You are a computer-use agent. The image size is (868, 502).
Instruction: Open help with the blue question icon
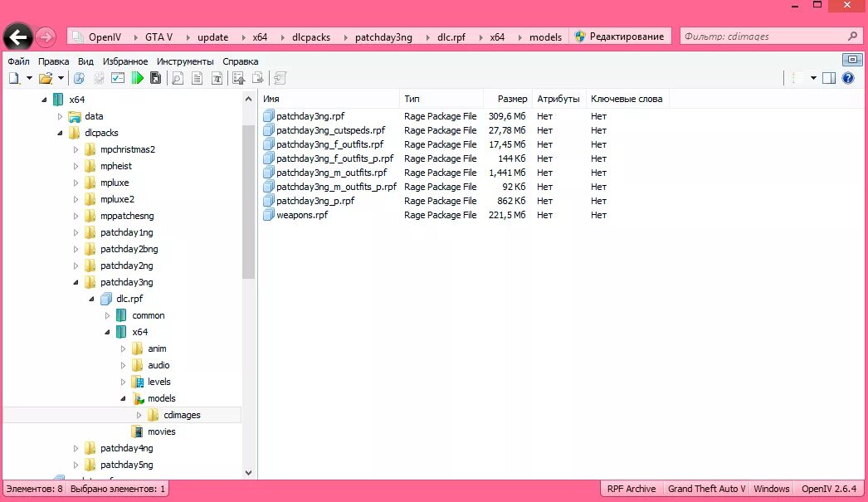[848, 78]
